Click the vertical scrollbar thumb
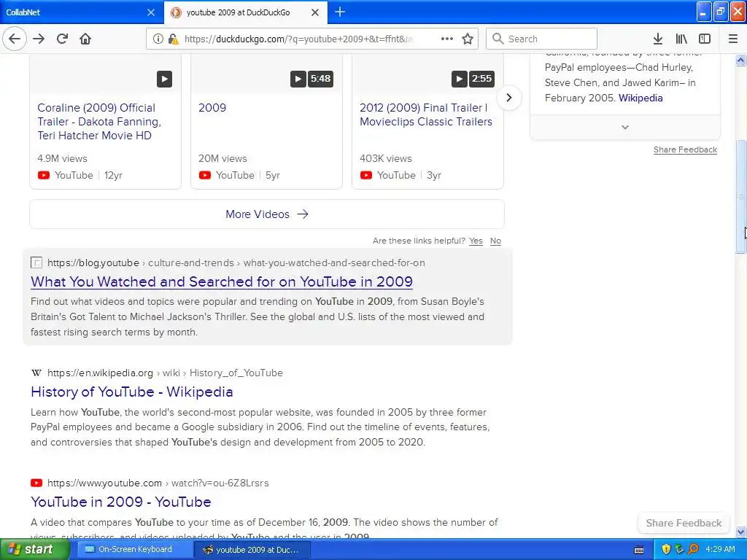The height and width of the screenshot is (560, 747). (740, 196)
